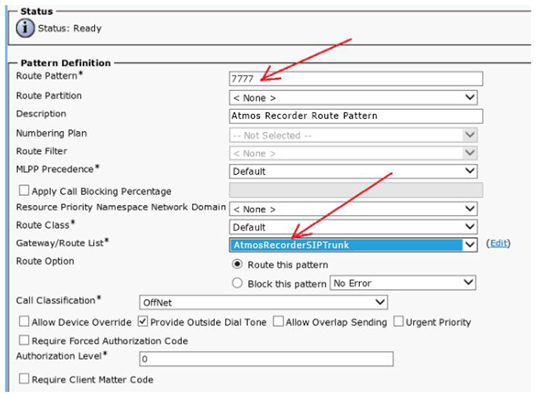
Task: Click the call blocking percentage input field
Action: (x=356, y=190)
